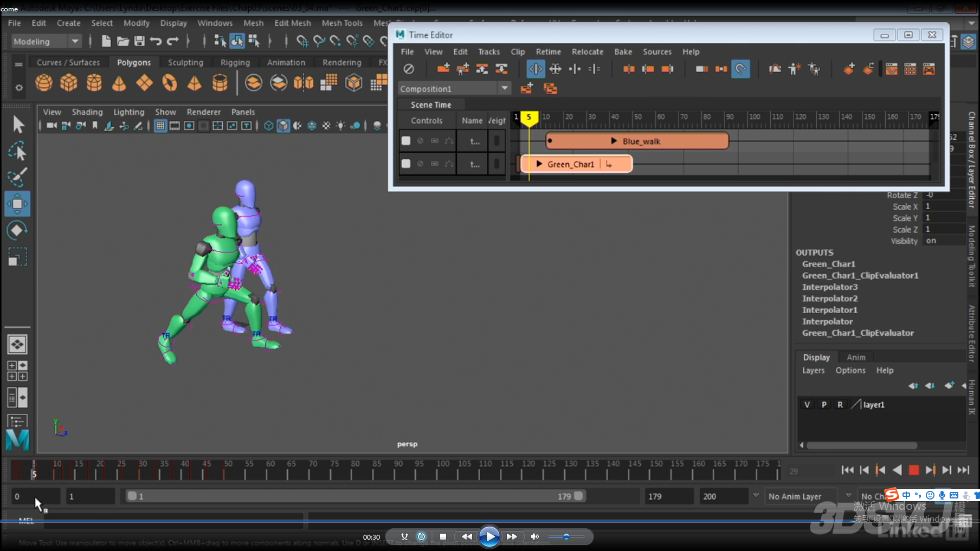Screen dimensions: 980x551
Task: Toggle smooth shaded display in viewport
Action: 283,126
